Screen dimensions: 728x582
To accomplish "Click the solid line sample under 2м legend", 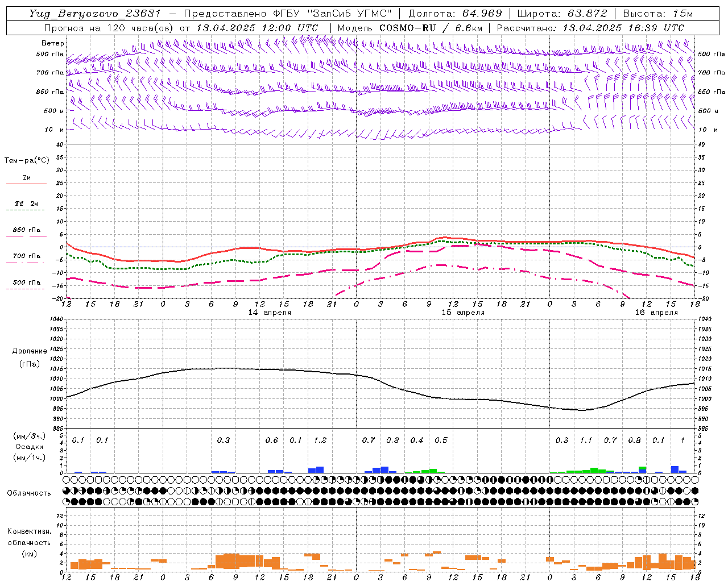I will (x=26, y=184).
